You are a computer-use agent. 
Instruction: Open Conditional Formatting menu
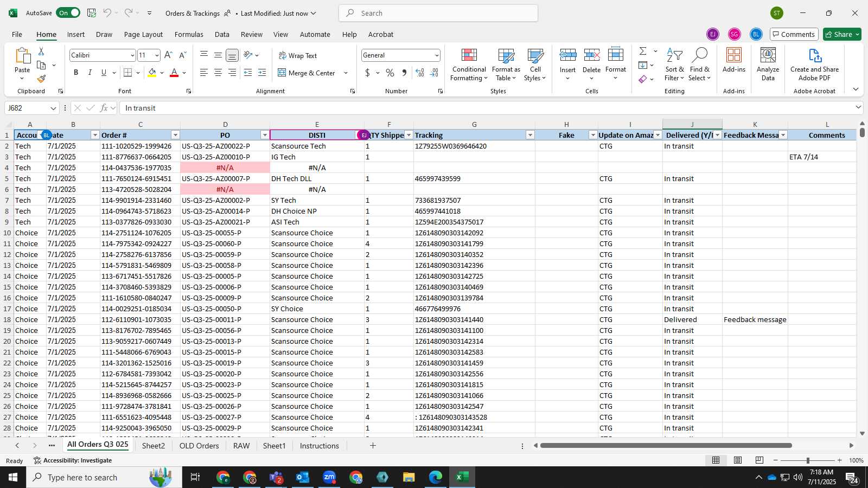point(469,65)
